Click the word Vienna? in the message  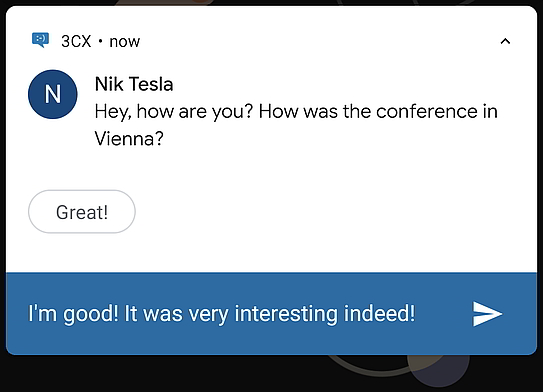(x=129, y=139)
